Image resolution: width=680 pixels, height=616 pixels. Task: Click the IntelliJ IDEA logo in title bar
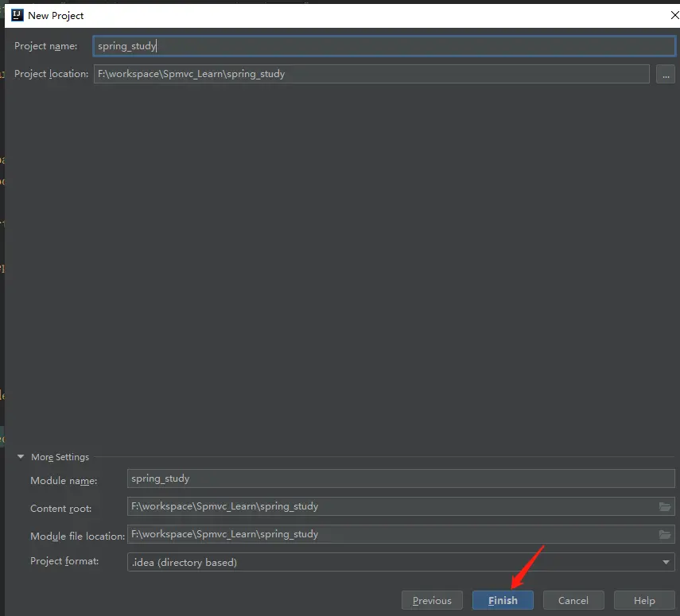17,16
